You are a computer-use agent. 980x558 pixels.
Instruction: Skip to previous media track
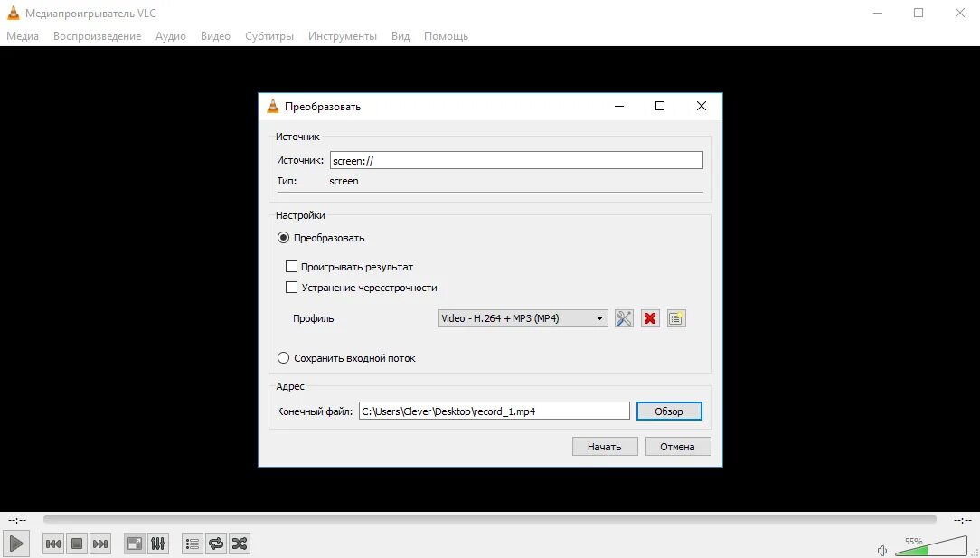53,544
